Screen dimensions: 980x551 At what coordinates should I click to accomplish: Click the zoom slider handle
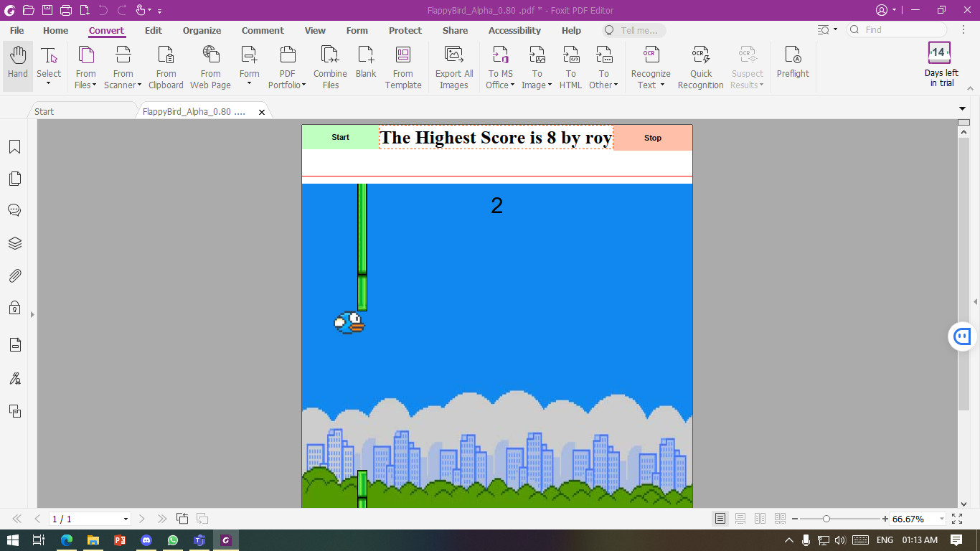(x=826, y=519)
